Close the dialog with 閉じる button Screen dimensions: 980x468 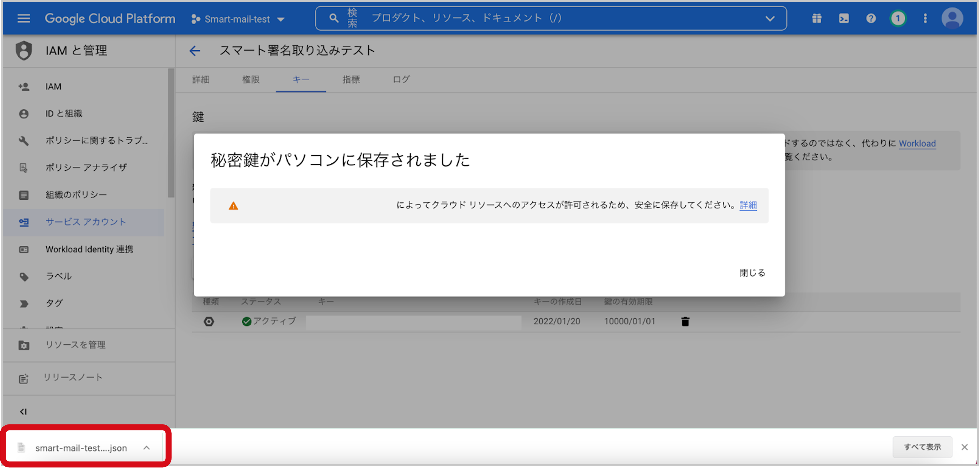752,273
